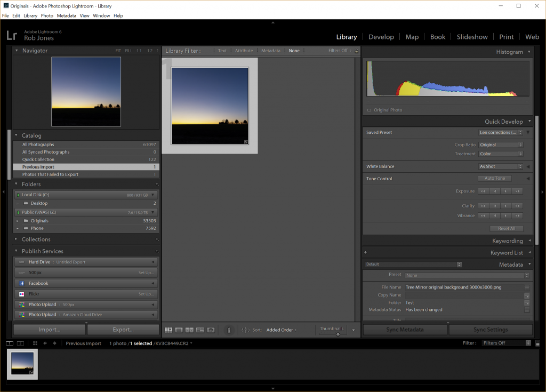Go back with filmstrip left arrow
The width and height of the screenshot is (546, 392).
(x=45, y=343)
